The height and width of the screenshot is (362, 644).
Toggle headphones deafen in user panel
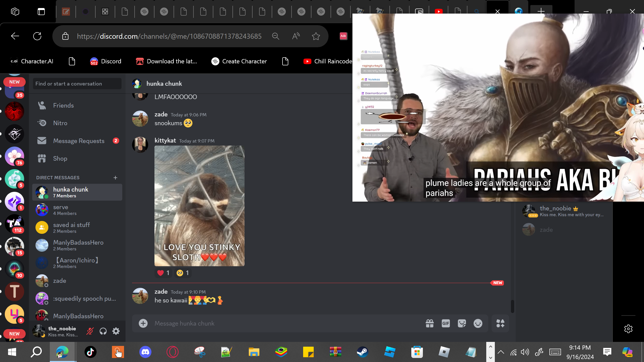coord(103,331)
